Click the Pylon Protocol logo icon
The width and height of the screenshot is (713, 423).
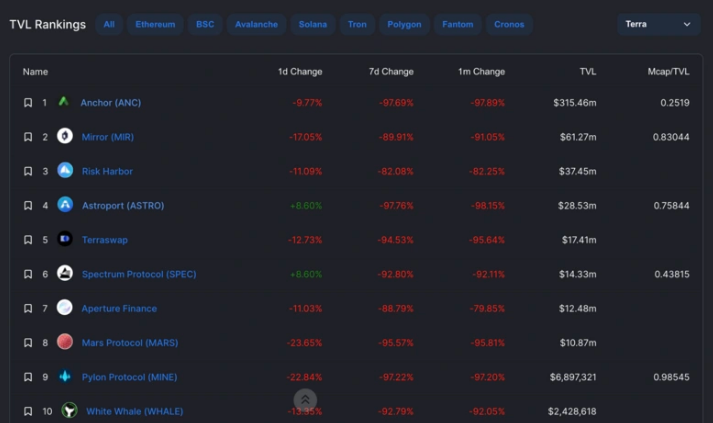pos(65,376)
